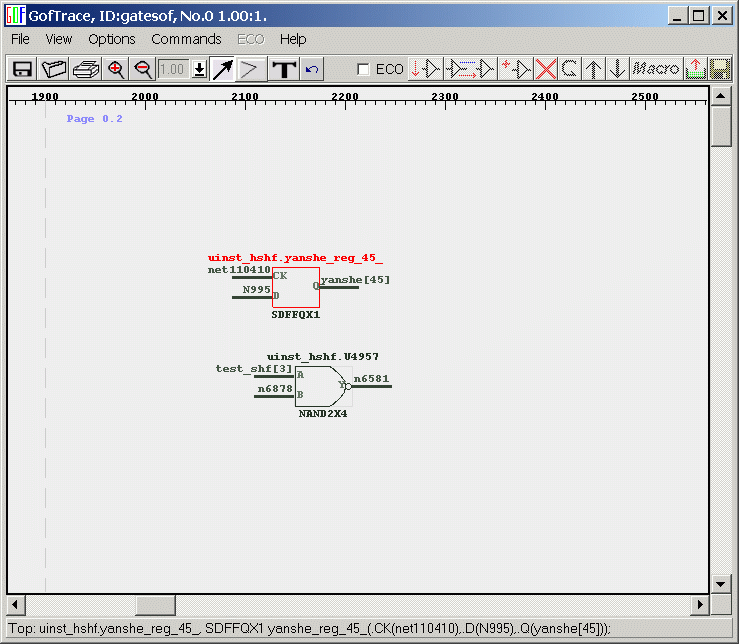Select the Text tool icon
Image resolution: width=739 pixels, height=644 pixels.
click(284, 69)
